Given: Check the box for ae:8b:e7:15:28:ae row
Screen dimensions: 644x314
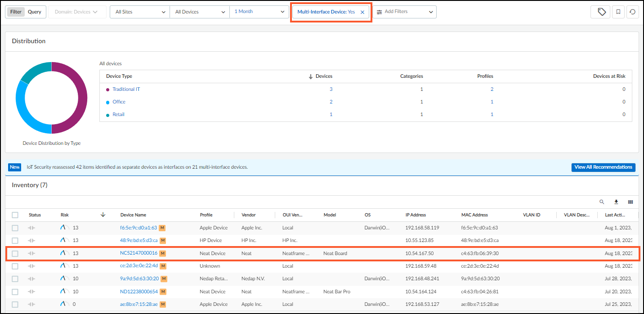Looking at the screenshot, I should coord(15,305).
